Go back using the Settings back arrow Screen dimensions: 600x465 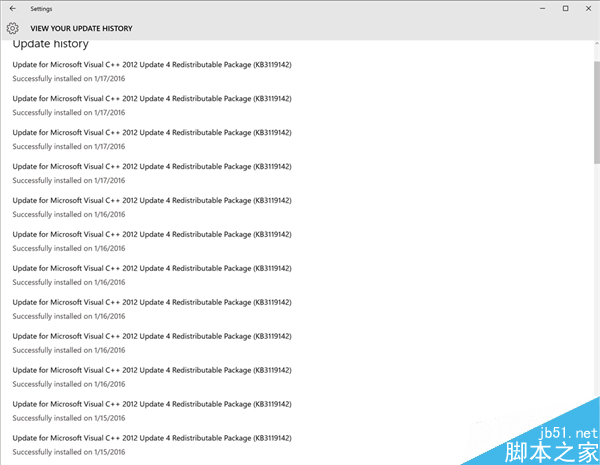[13, 8]
